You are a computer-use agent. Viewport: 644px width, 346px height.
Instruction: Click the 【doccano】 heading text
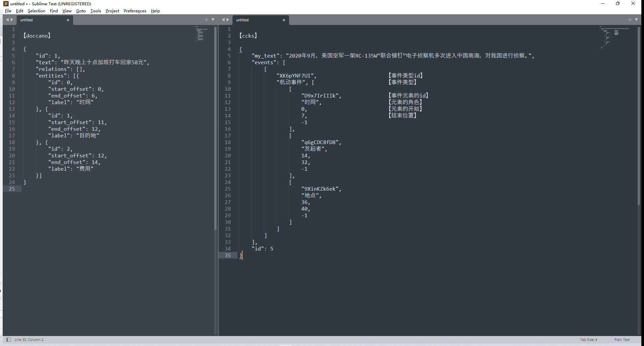pos(37,36)
